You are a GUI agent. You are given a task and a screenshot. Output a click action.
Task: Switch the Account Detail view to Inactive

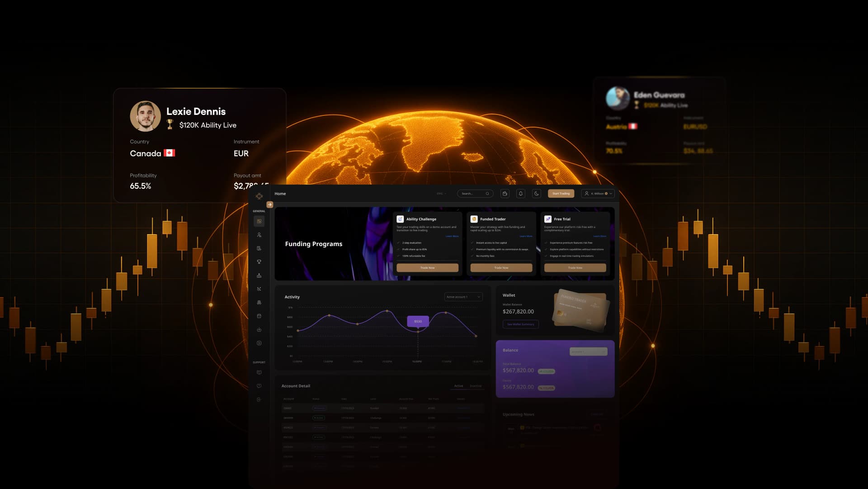[x=476, y=386]
